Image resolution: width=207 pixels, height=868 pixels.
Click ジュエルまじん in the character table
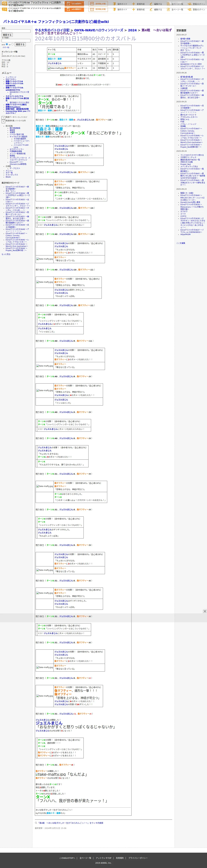(54, 63)
